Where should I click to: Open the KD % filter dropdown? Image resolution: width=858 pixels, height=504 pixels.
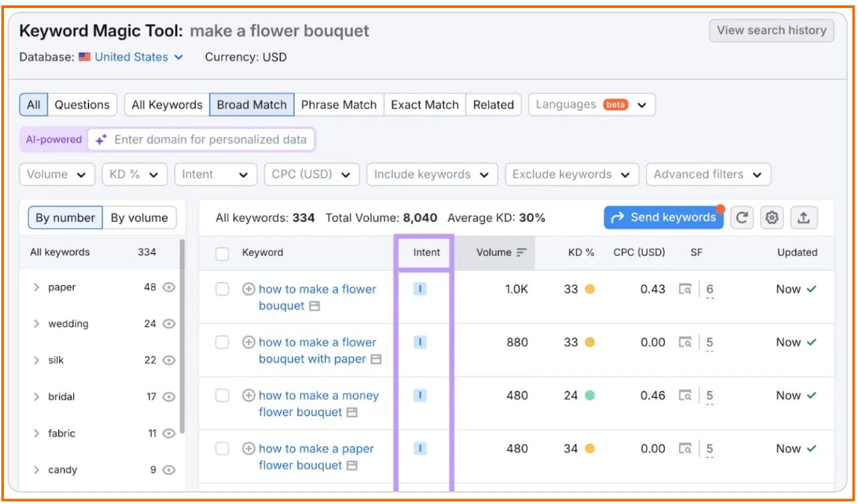[x=134, y=174]
